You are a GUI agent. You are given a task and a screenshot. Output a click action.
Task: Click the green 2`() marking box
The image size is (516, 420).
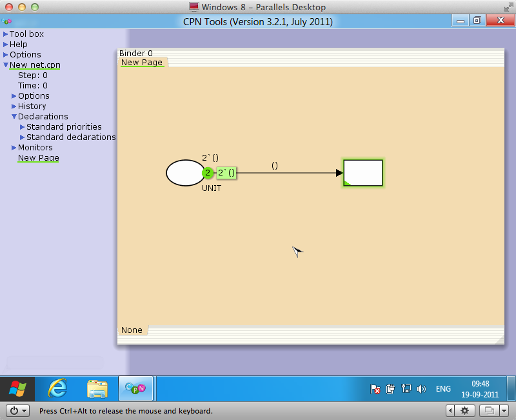click(226, 173)
